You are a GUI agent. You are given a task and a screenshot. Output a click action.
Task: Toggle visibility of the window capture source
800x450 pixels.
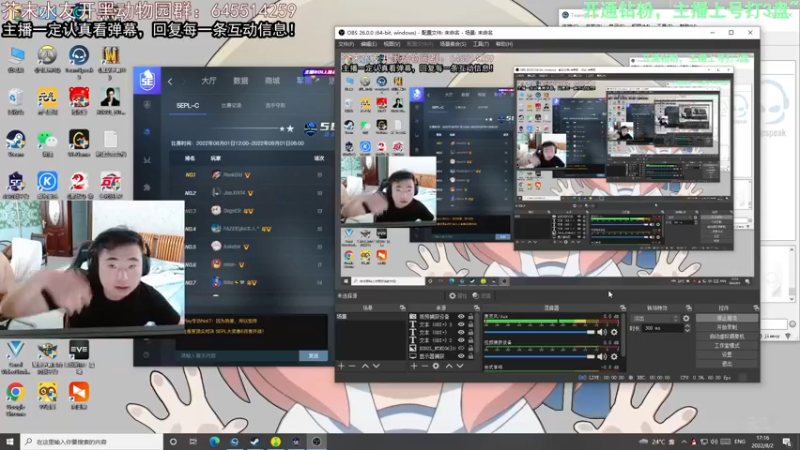point(461,348)
